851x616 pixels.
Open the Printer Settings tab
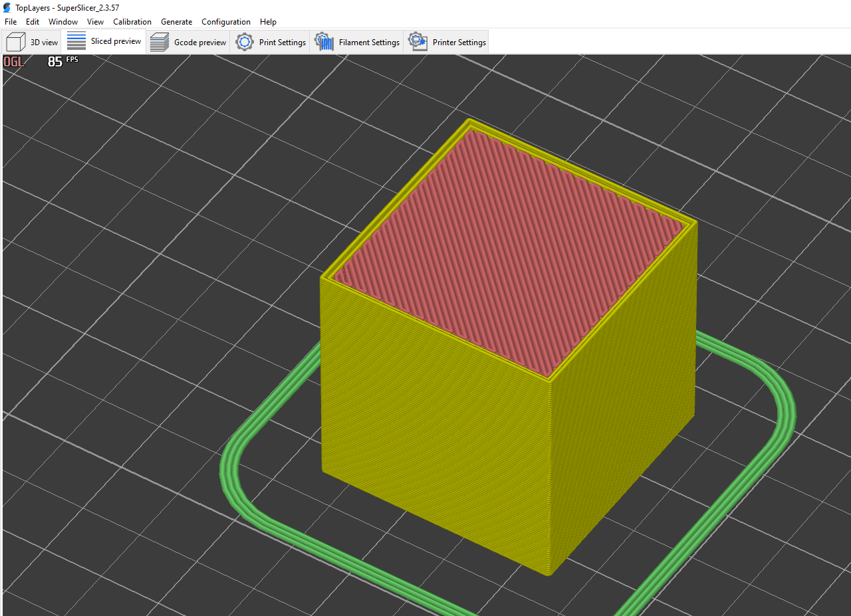[447, 42]
